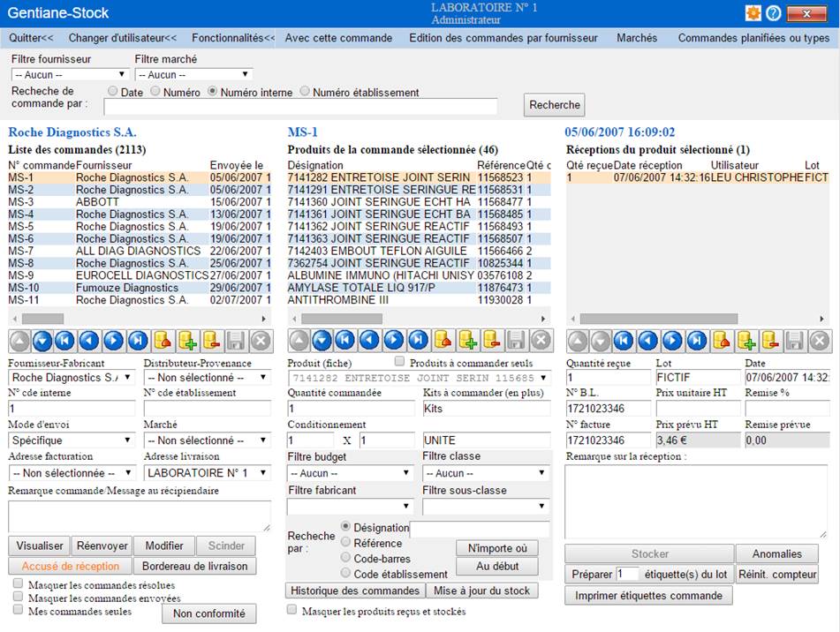
Task: Go to last record in commandes toolbar
Action: [138, 341]
